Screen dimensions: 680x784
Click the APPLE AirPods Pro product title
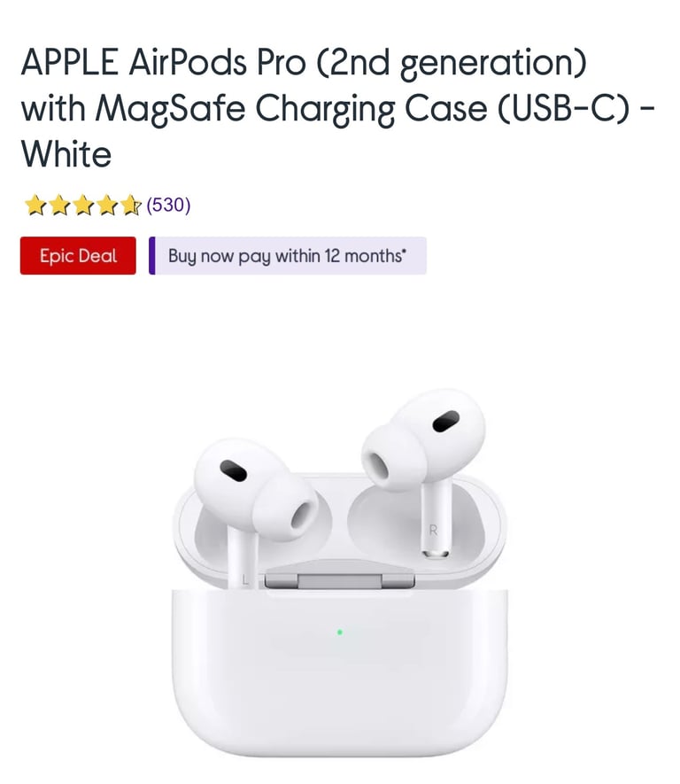click(x=337, y=107)
